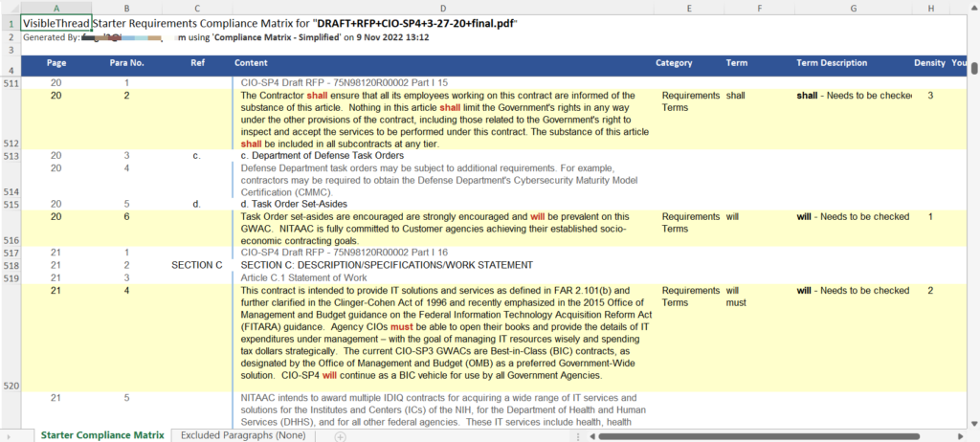Select column B header
980x442 pixels.
click(127, 8)
